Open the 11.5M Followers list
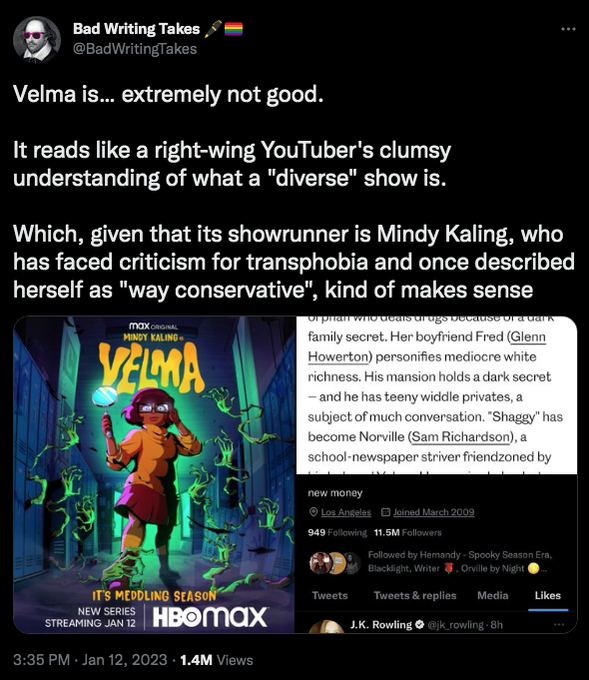 407,533
